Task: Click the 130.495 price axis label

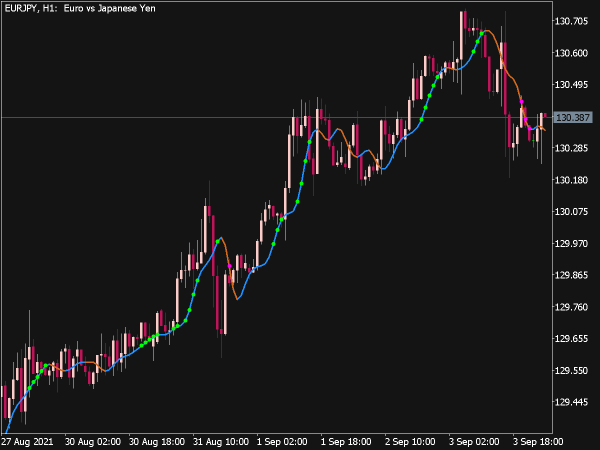Action: [571, 85]
